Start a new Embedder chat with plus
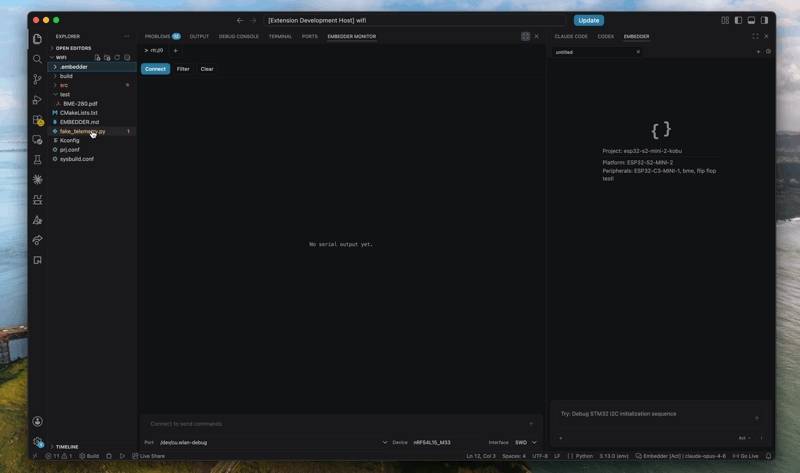Image resolution: width=800 pixels, height=473 pixels. click(x=758, y=52)
